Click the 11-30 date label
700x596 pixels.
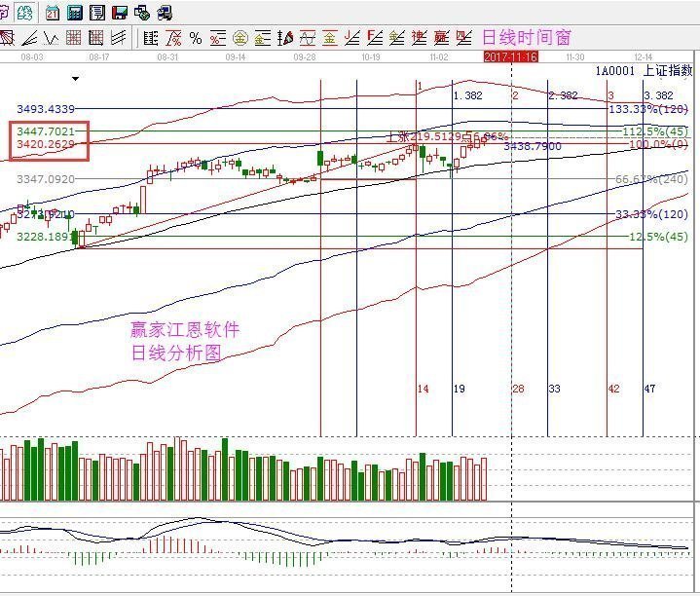point(575,57)
